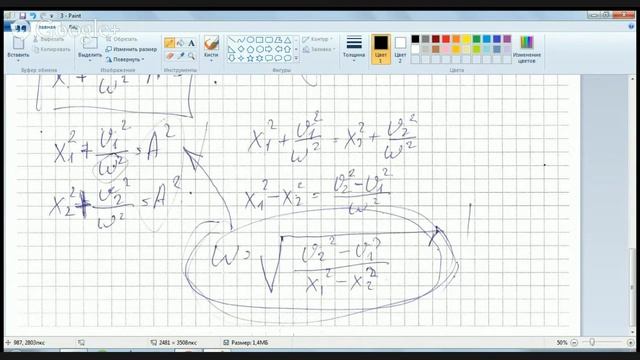
Task: Click the zoom out minus button
Action: click(574, 342)
